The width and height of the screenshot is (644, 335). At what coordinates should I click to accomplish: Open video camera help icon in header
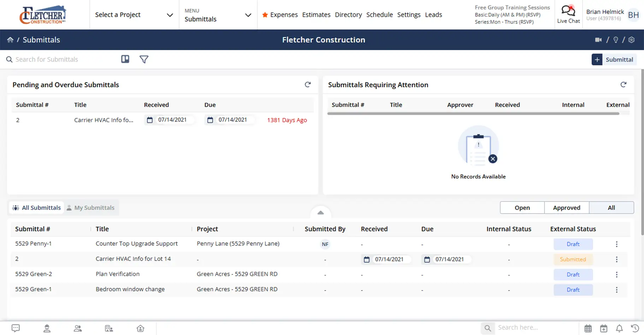coord(598,40)
